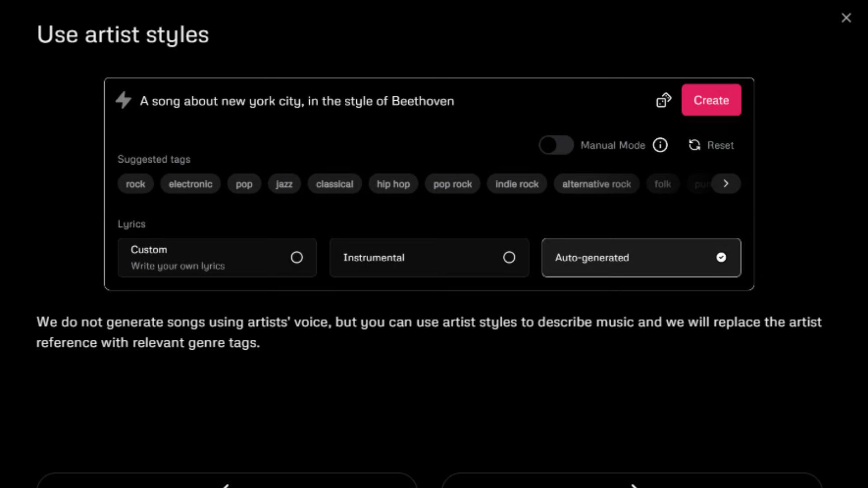Click the lightning bolt auto-prompt icon
The height and width of the screenshot is (488, 868).
click(x=123, y=100)
